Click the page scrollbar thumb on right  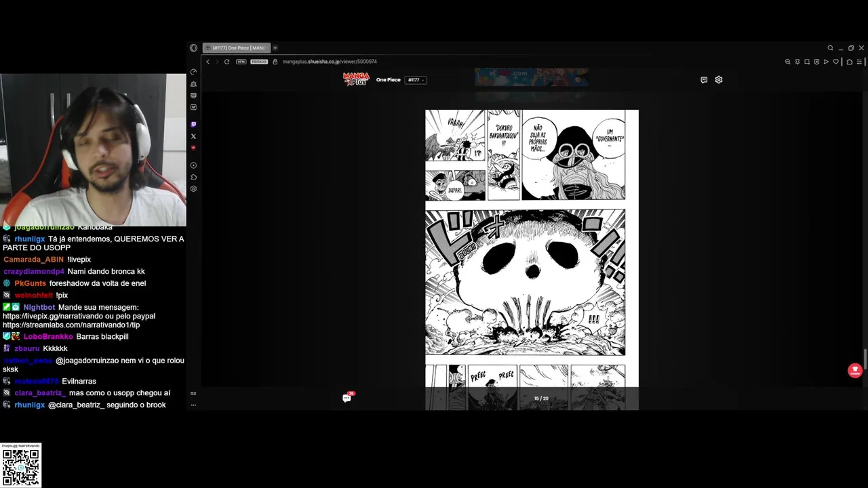point(865,359)
